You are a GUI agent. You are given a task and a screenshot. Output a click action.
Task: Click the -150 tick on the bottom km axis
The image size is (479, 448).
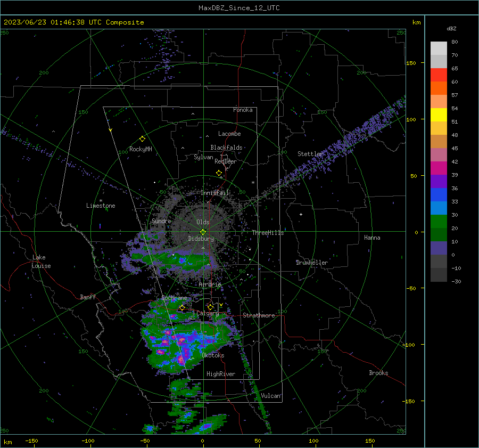pos(31,441)
